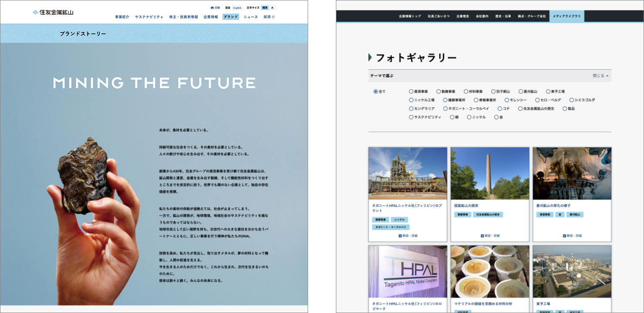Click the 東予工場 card title

click(x=543, y=304)
